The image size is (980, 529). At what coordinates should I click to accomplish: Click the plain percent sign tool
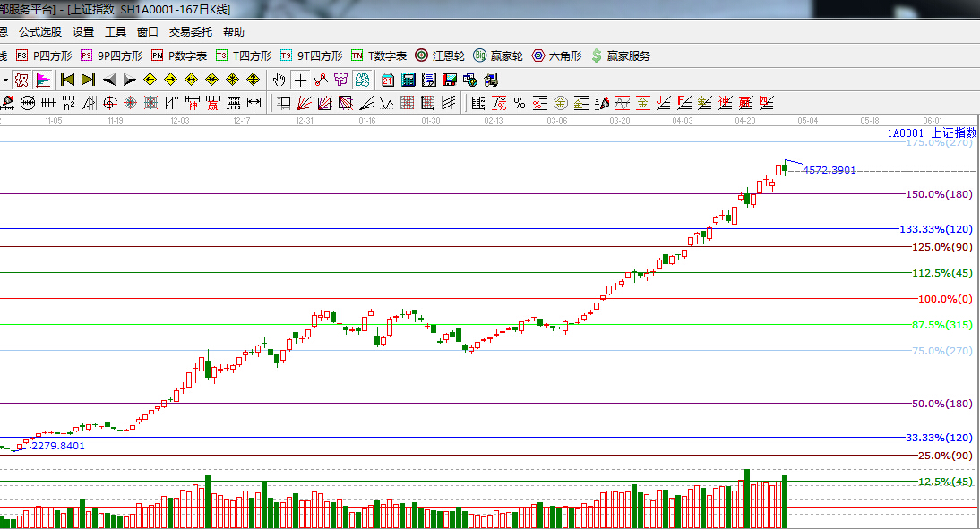coord(519,103)
